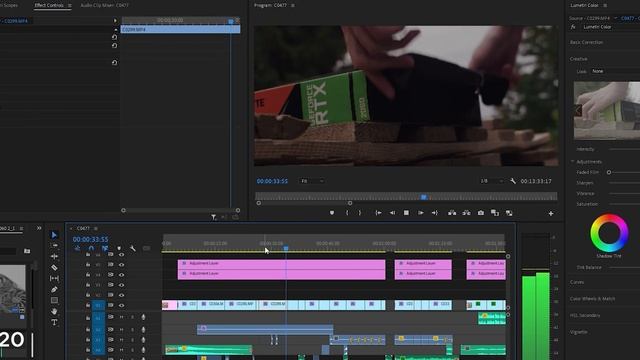Toggle the lock on highlighted V1 track
640x360 pixels.
(88, 305)
